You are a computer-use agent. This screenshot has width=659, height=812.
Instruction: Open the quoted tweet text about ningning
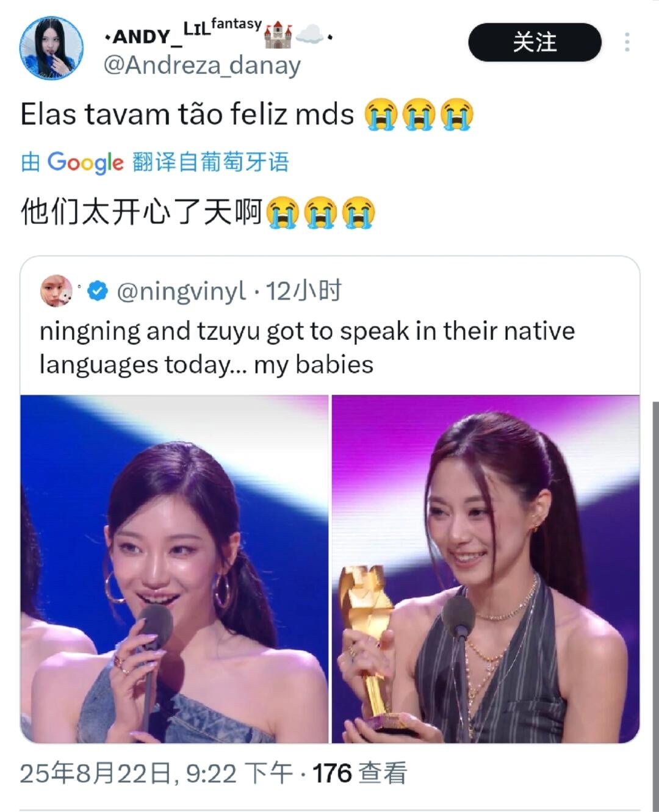pyautogui.click(x=307, y=348)
